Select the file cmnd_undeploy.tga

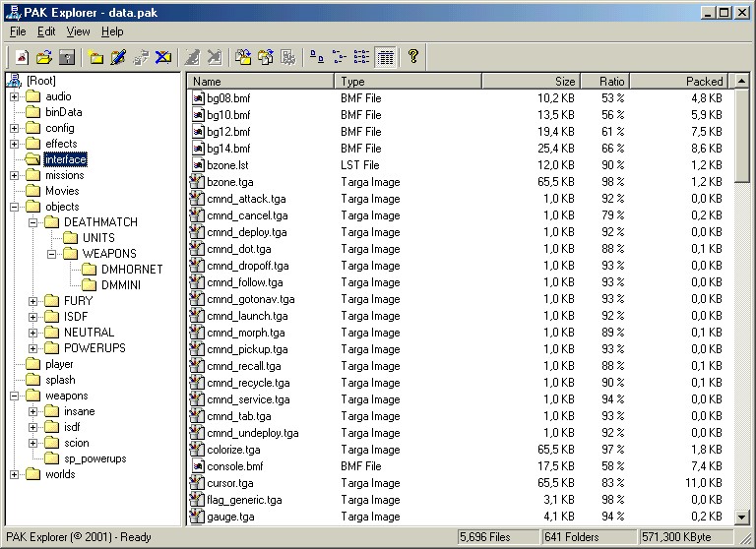click(x=253, y=433)
